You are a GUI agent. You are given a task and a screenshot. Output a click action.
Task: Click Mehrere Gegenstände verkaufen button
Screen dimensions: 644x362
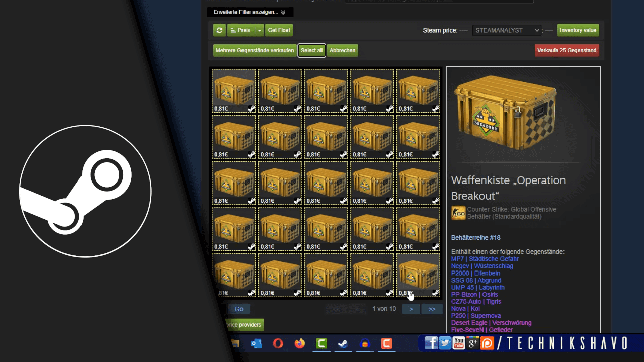point(255,50)
